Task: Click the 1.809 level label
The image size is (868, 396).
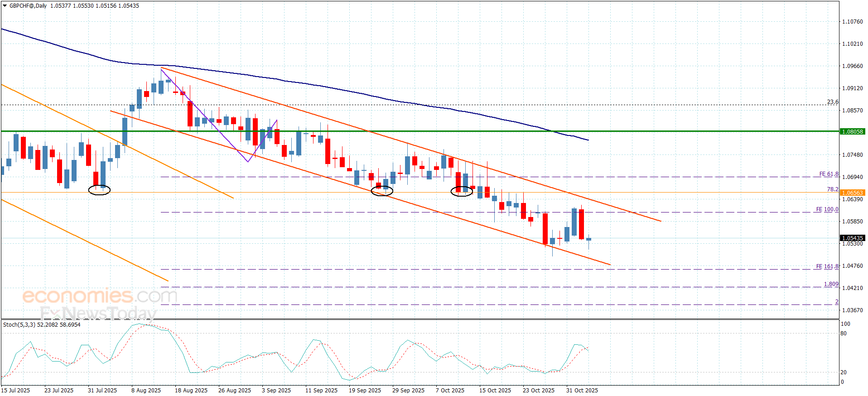Action: [831, 284]
